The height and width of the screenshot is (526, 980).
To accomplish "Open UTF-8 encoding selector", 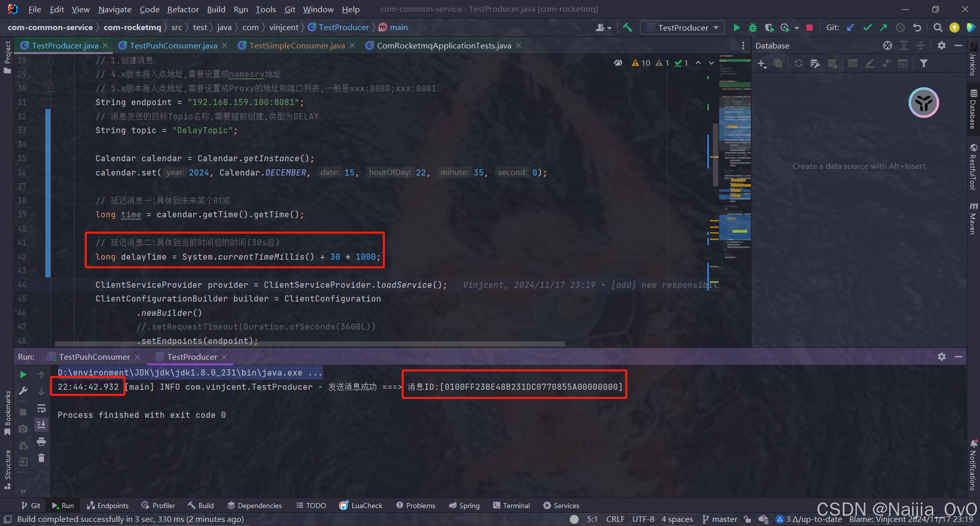I will (x=643, y=519).
